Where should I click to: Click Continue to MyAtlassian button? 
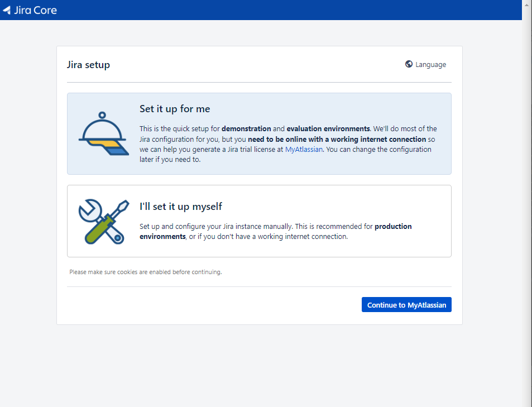(x=406, y=304)
